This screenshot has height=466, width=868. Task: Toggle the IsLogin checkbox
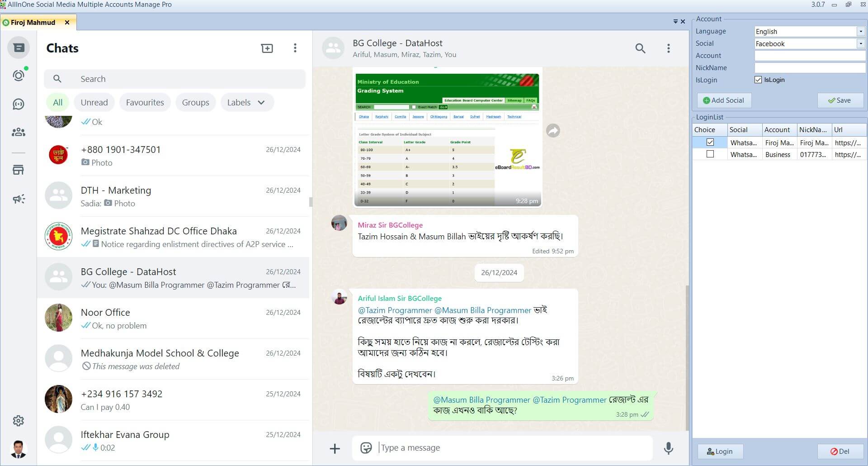click(x=758, y=80)
